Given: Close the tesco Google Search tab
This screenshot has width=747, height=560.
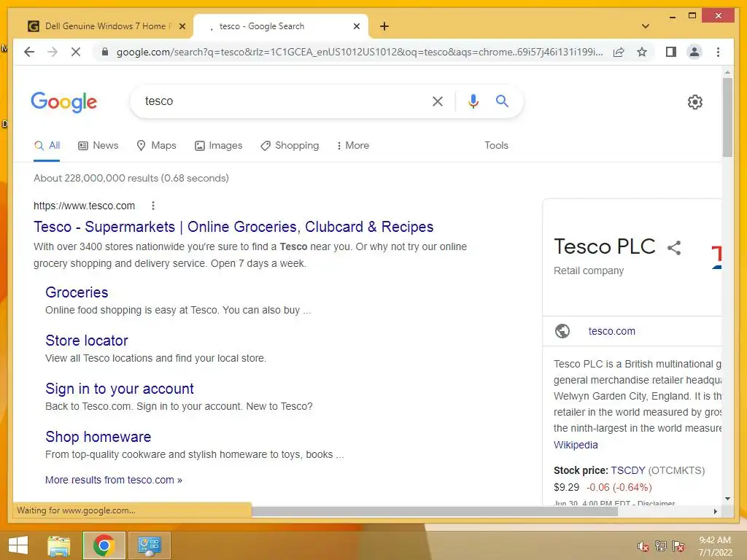Looking at the screenshot, I should pyautogui.click(x=356, y=26).
